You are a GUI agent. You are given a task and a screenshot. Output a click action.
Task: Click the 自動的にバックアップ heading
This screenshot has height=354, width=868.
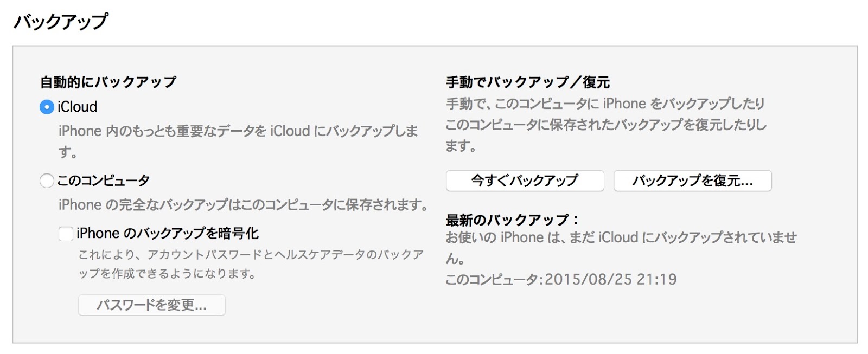(x=108, y=82)
